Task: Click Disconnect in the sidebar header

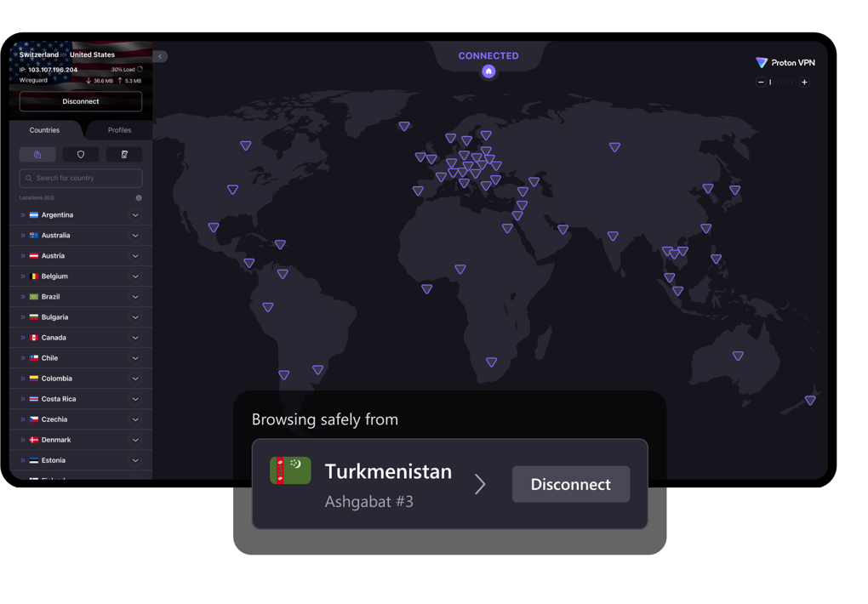Action: (81, 101)
